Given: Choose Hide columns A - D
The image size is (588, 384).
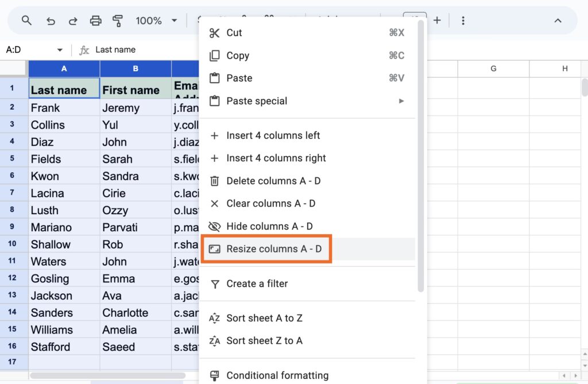Looking at the screenshot, I should [x=269, y=226].
